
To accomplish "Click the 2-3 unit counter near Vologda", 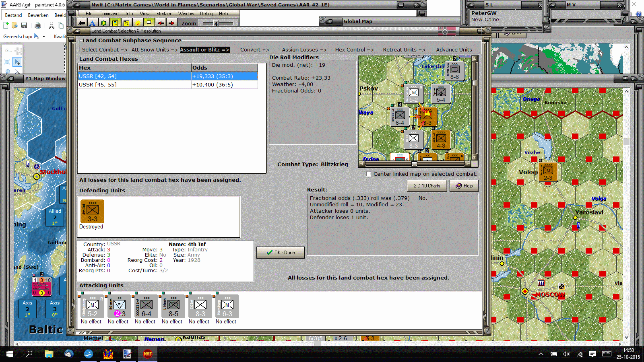I will click(548, 172).
